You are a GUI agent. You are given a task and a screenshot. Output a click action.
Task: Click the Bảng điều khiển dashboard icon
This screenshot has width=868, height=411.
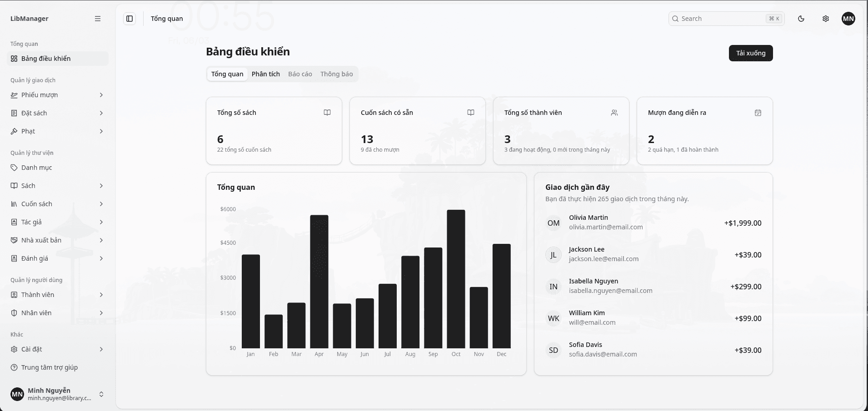coord(14,59)
